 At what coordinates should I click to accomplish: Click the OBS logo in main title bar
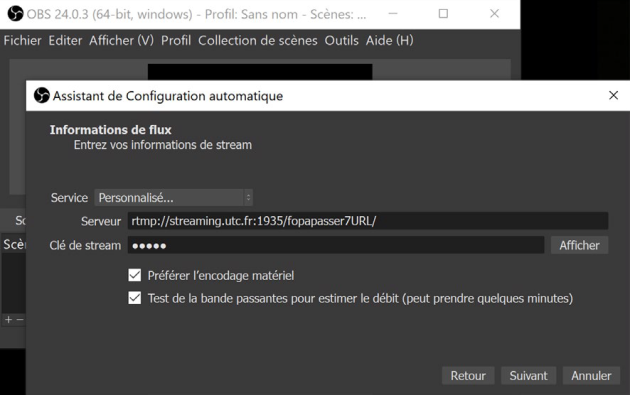click(x=15, y=14)
